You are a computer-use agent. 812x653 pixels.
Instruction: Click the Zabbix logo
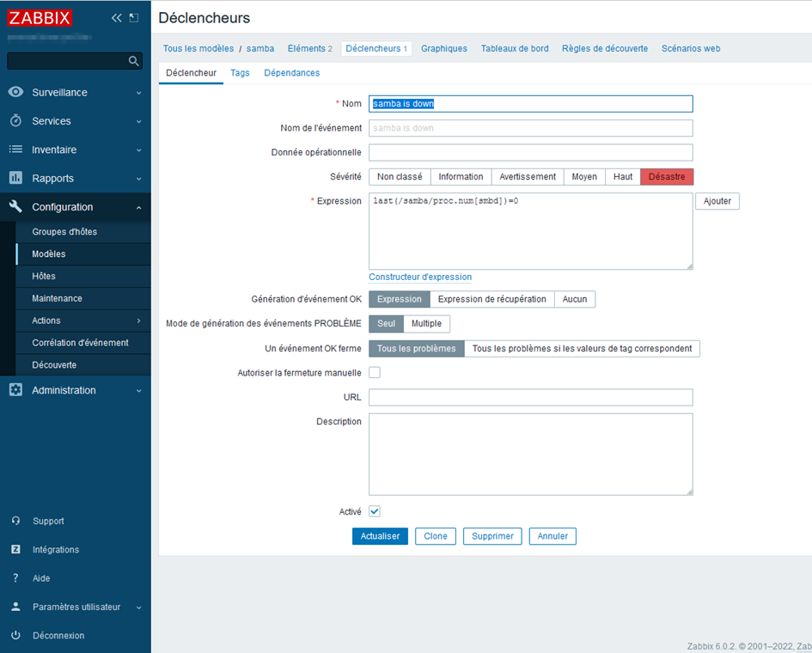click(40, 18)
